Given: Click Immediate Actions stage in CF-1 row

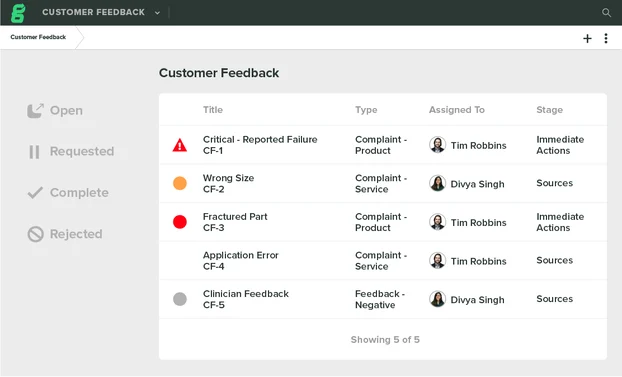Looking at the screenshot, I should pos(560,145).
